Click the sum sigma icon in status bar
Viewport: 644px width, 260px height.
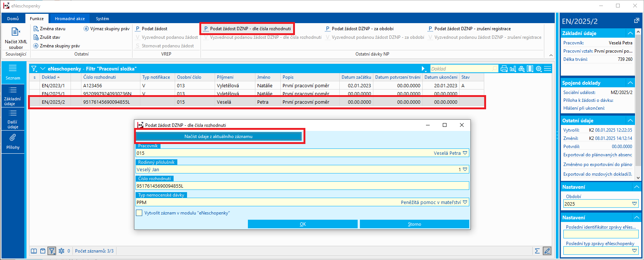(x=537, y=251)
